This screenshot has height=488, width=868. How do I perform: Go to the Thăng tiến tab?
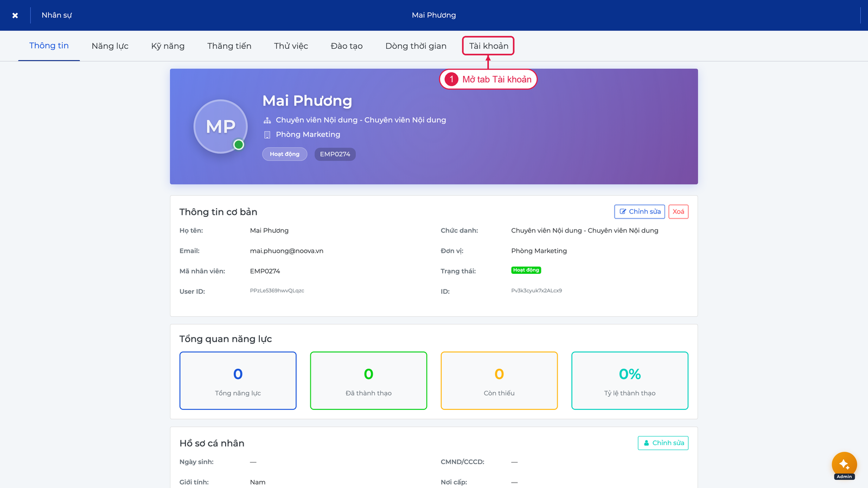tap(229, 46)
